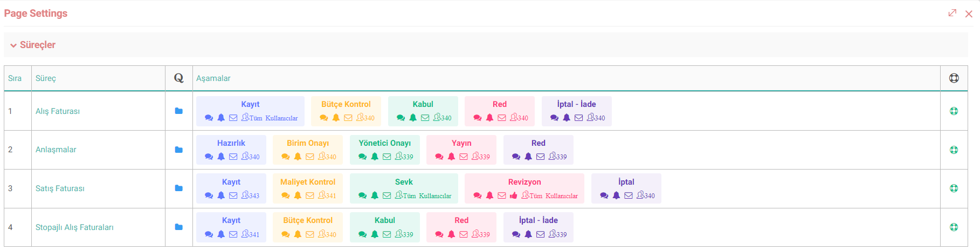Open the Stopajlı Alış Faturaları process link

(x=74, y=227)
